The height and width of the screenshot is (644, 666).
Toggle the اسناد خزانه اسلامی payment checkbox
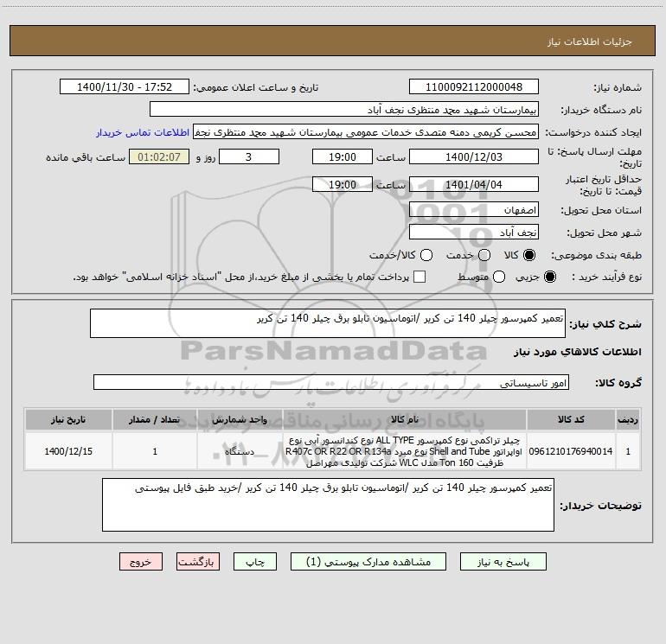[419, 277]
